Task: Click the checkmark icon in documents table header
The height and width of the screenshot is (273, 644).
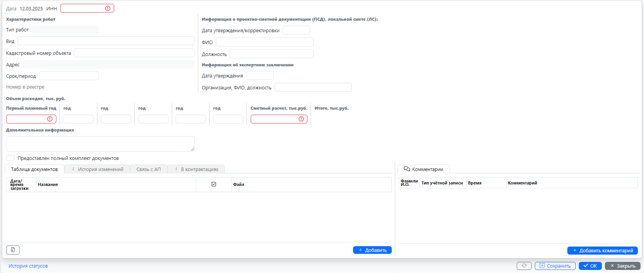Action: tap(214, 184)
